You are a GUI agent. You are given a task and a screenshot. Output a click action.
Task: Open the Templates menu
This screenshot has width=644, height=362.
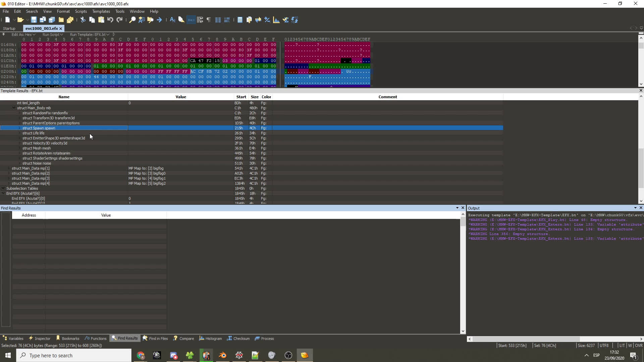(101, 11)
